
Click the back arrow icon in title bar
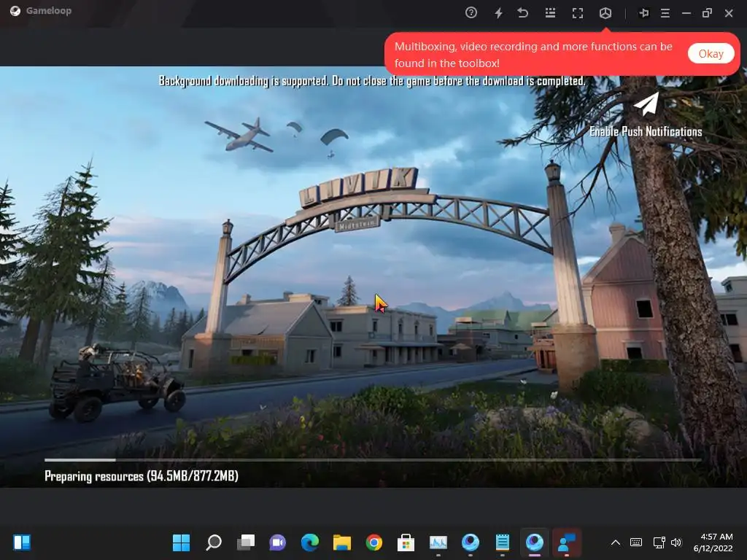pyautogui.click(x=522, y=13)
